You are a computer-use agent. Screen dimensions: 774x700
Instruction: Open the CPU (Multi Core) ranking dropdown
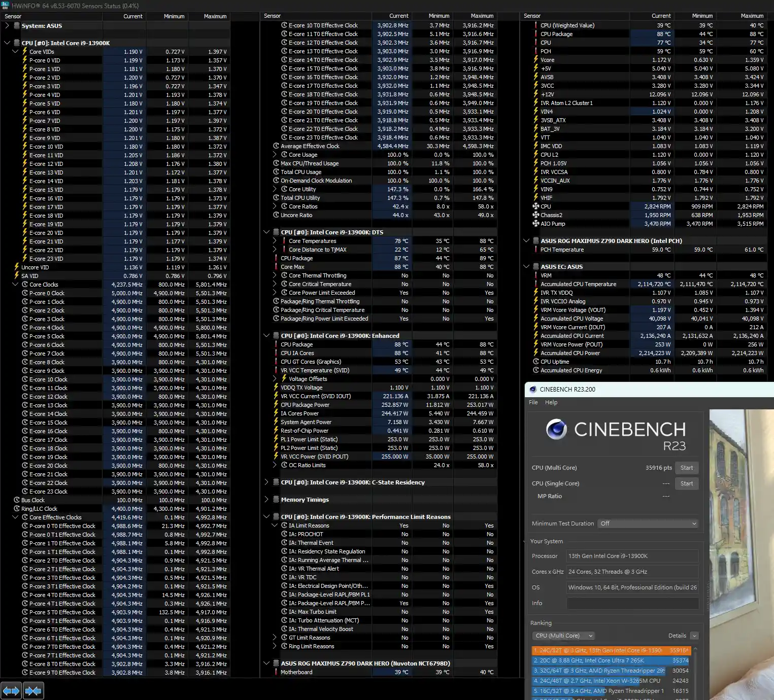coord(563,636)
